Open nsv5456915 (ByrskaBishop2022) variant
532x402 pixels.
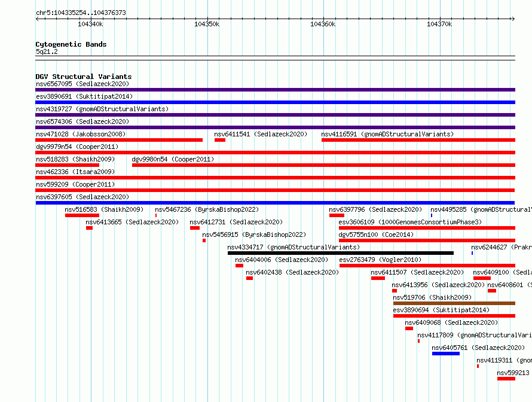(254, 234)
